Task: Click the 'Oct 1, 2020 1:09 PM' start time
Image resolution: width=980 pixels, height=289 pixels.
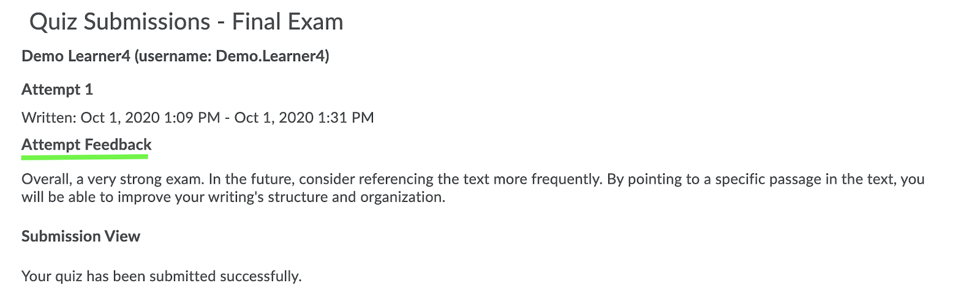Action: point(151,118)
